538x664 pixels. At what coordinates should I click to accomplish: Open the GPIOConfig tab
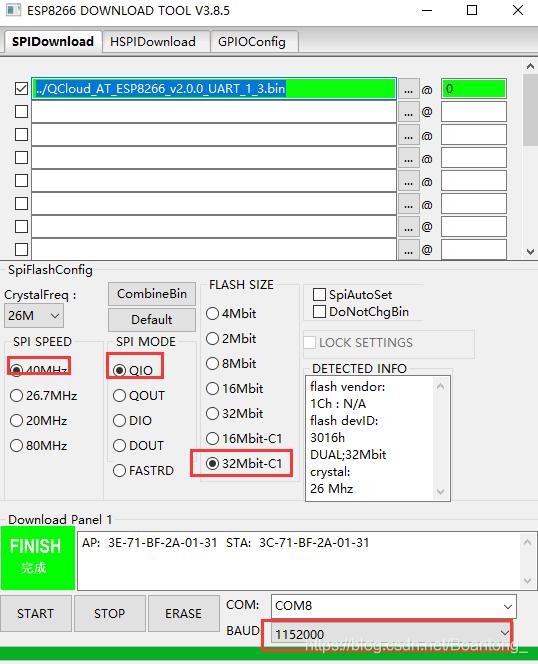click(252, 42)
